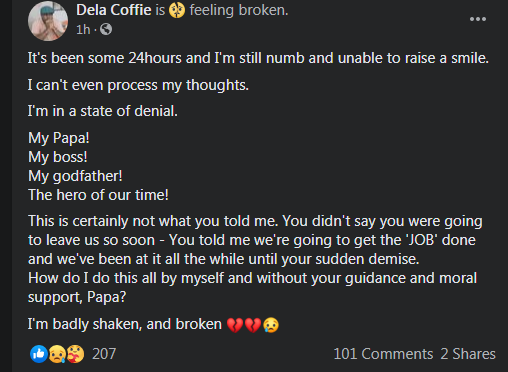
Task: Click the care hug reaction icon
Action: pyautogui.click(x=76, y=354)
